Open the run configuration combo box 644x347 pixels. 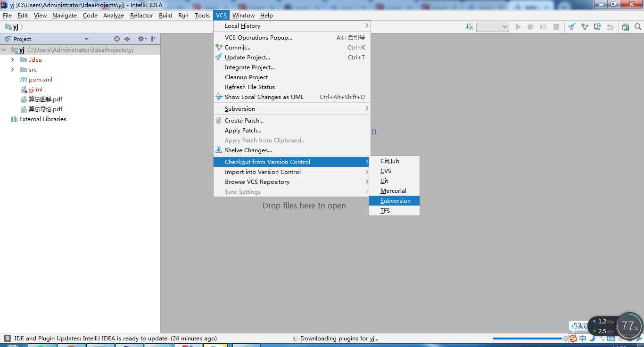tap(492, 27)
